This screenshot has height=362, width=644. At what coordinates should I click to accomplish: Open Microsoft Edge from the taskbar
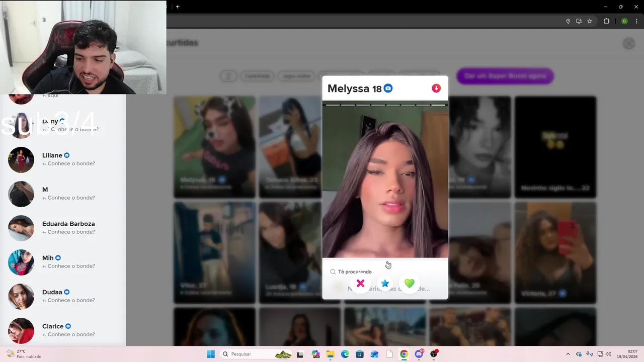coord(345,354)
